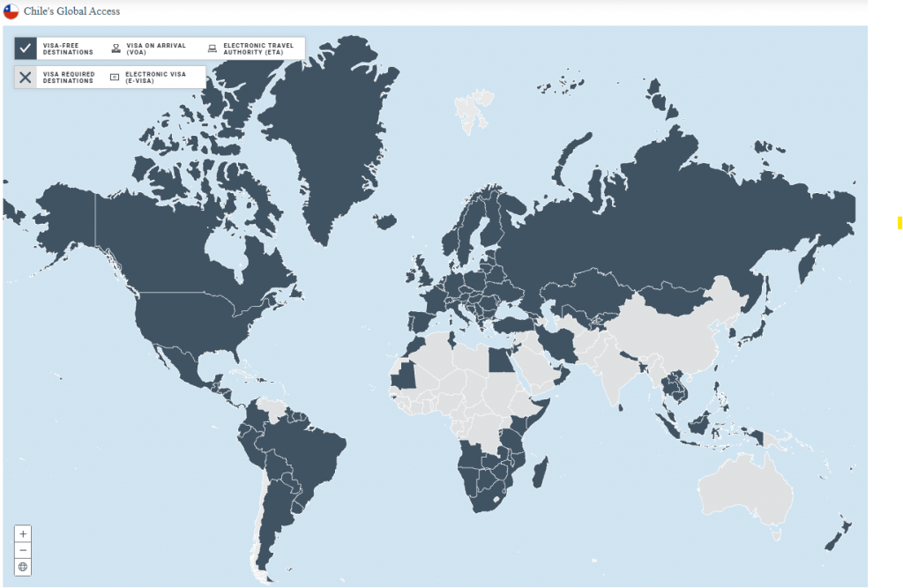Click the 'Chile's Global Access' title
Screen dimensions: 903x588
(72, 11)
